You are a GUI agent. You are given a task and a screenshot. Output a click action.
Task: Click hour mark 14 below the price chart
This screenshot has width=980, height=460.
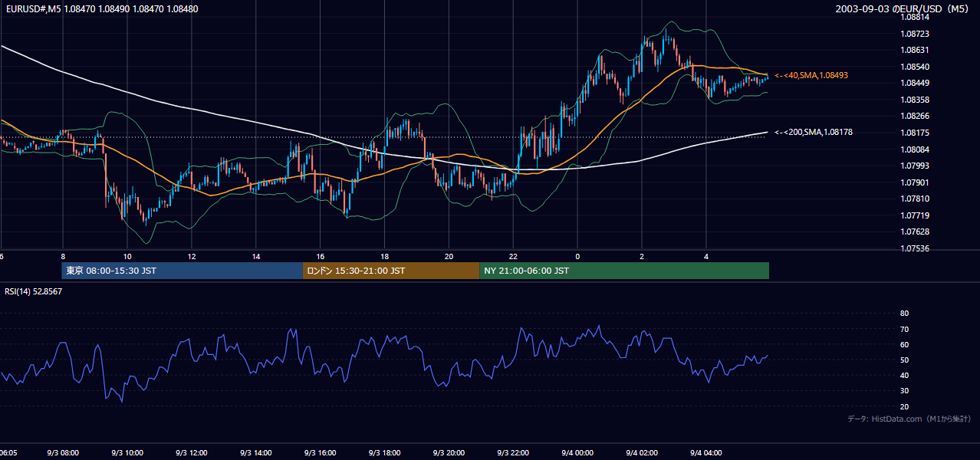256,256
